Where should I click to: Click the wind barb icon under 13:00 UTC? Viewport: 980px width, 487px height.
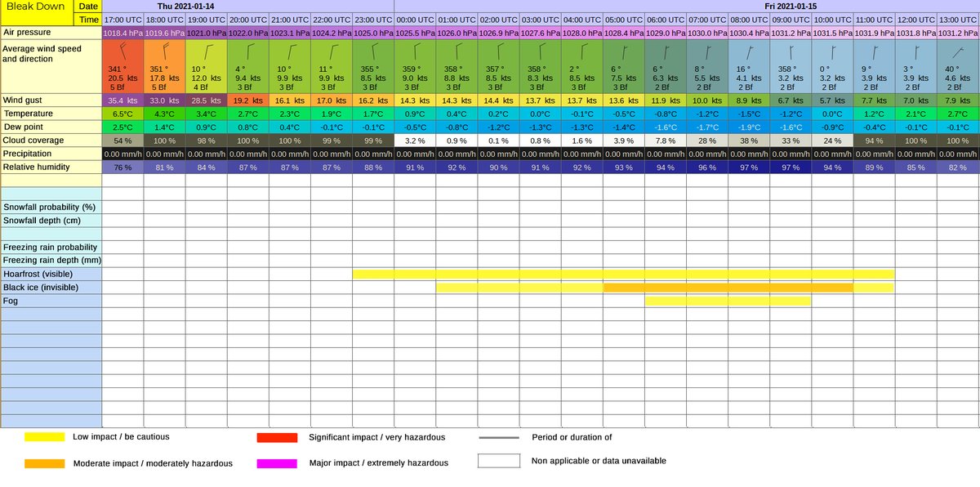pos(957,54)
